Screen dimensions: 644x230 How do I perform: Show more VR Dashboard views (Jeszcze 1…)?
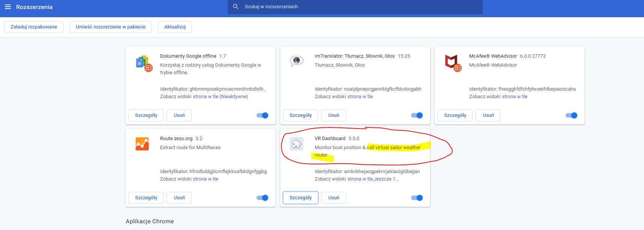[386, 179]
